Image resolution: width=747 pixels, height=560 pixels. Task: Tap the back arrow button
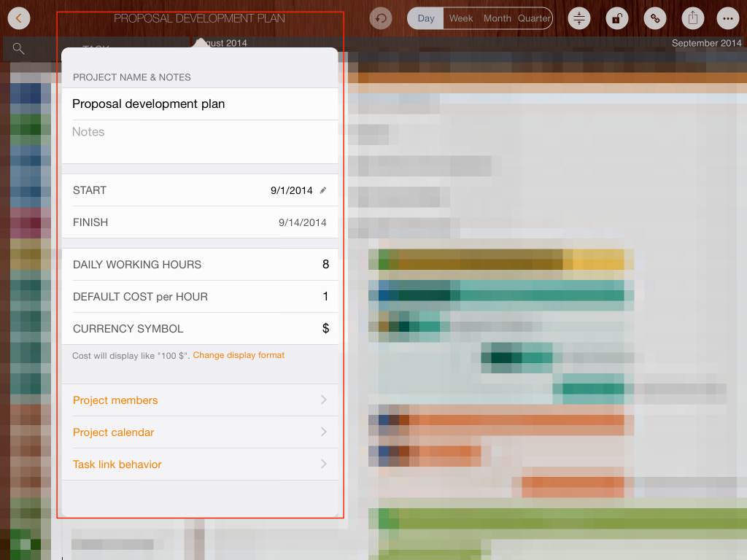[x=19, y=18]
